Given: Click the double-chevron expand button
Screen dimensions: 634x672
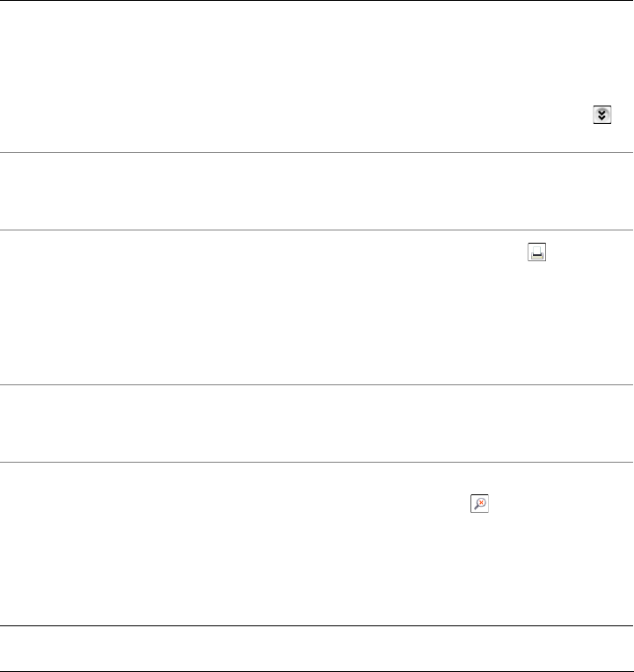Looking at the screenshot, I should point(602,115).
